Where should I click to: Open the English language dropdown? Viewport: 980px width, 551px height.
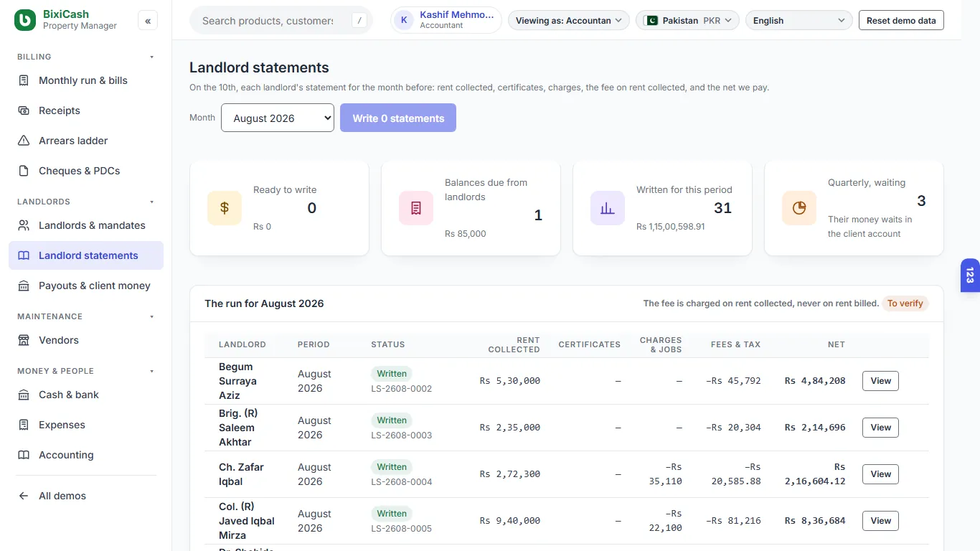coord(799,21)
